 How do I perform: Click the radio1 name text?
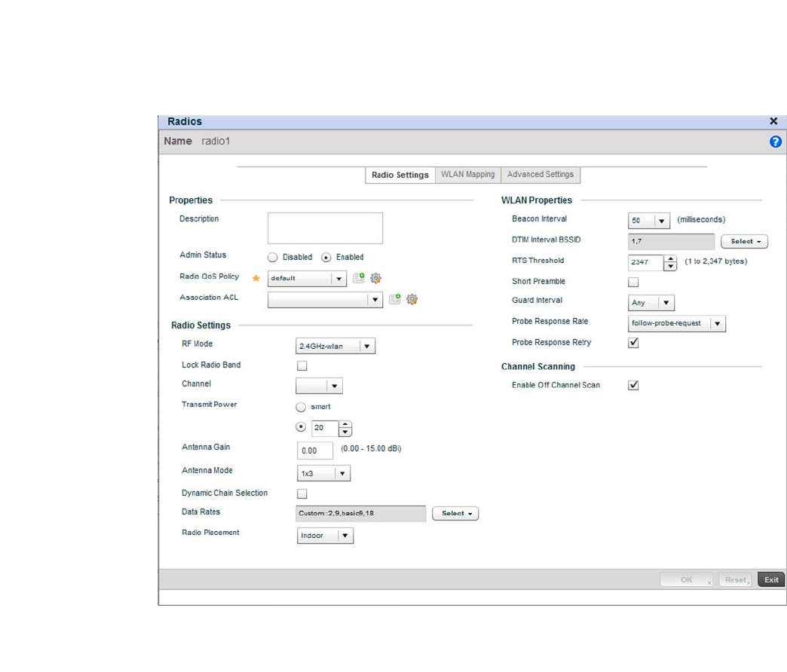216,142
